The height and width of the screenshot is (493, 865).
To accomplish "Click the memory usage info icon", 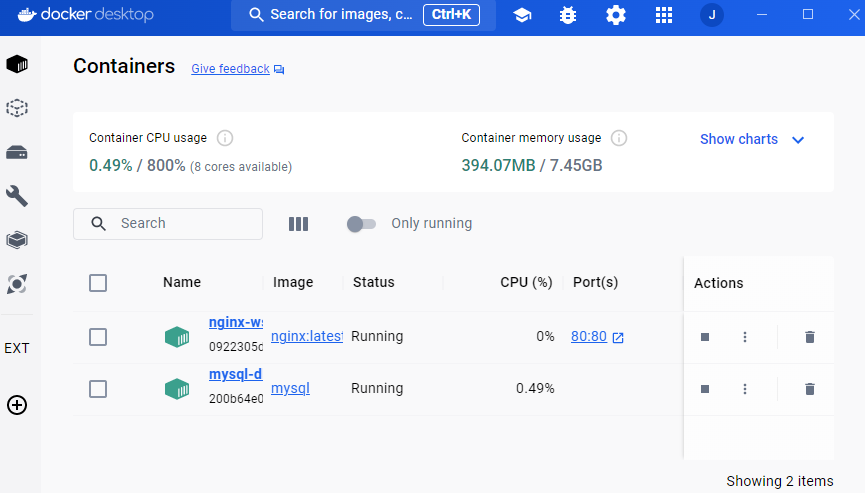I will (x=619, y=138).
